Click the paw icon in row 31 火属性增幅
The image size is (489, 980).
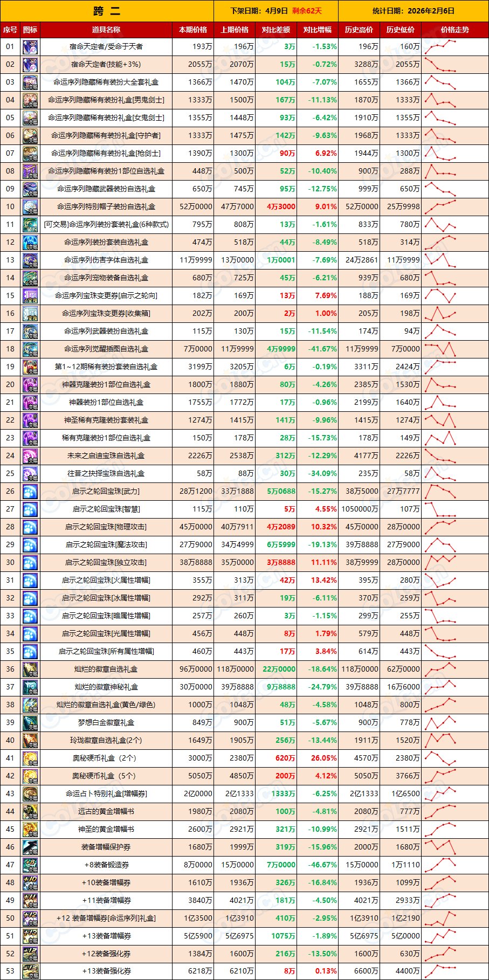point(30,581)
